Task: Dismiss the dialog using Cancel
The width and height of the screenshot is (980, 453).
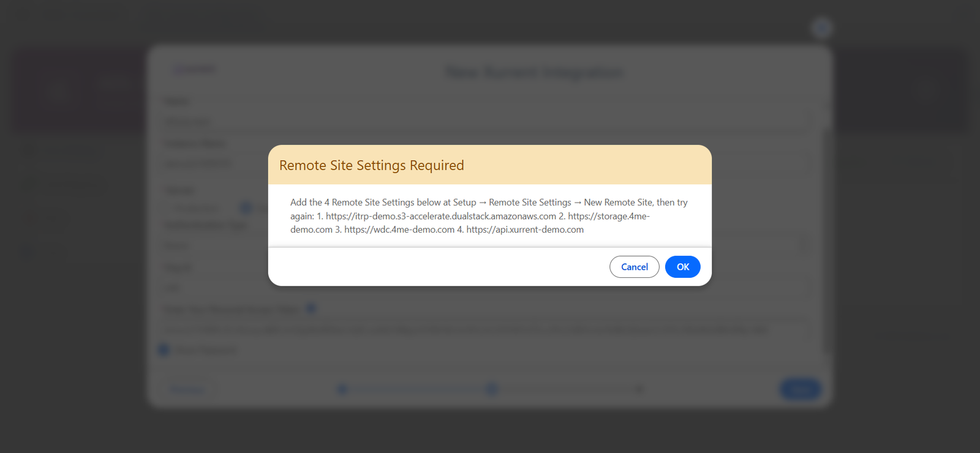Action: pos(634,267)
